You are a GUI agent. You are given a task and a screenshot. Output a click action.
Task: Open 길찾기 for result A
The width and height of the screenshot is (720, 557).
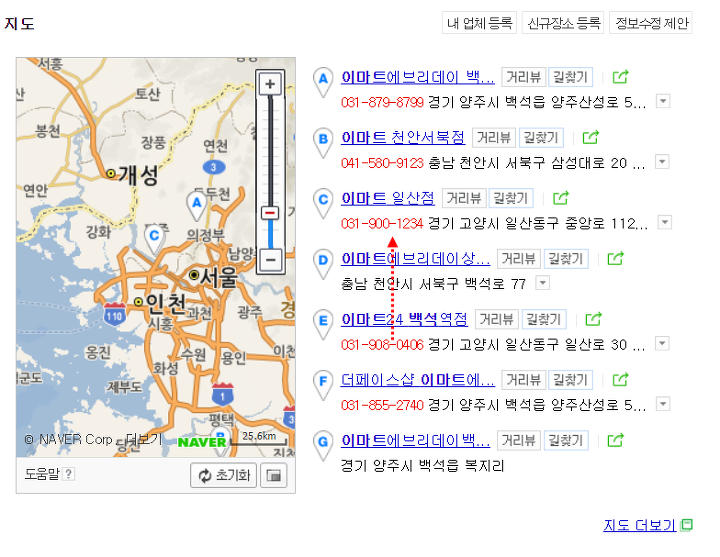coord(570,77)
